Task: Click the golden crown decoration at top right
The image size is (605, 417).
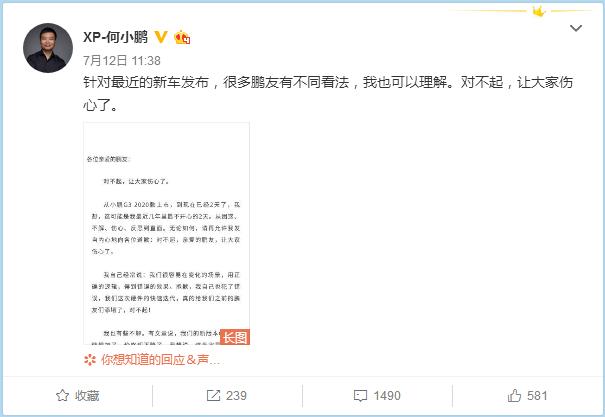Action: pyautogui.click(x=539, y=12)
